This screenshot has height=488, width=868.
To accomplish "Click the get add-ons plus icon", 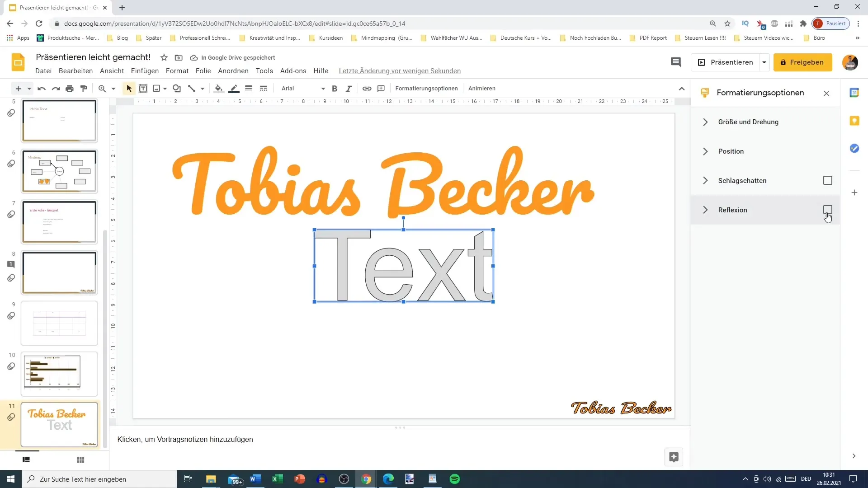I will [854, 192].
